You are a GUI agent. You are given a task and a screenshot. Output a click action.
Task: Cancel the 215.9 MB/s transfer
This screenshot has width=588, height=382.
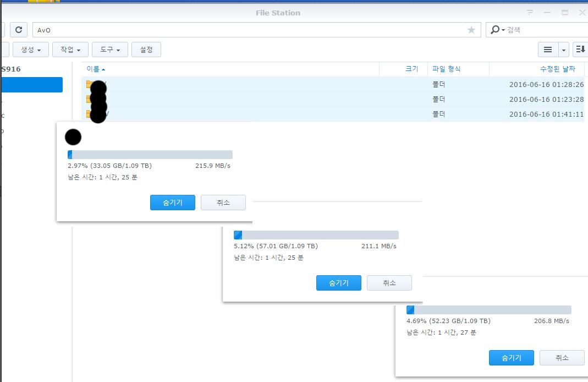[223, 203]
